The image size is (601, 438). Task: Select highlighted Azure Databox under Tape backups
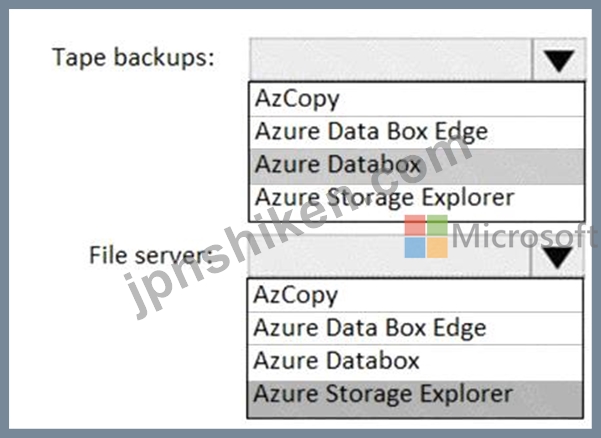(x=417, y=166)
